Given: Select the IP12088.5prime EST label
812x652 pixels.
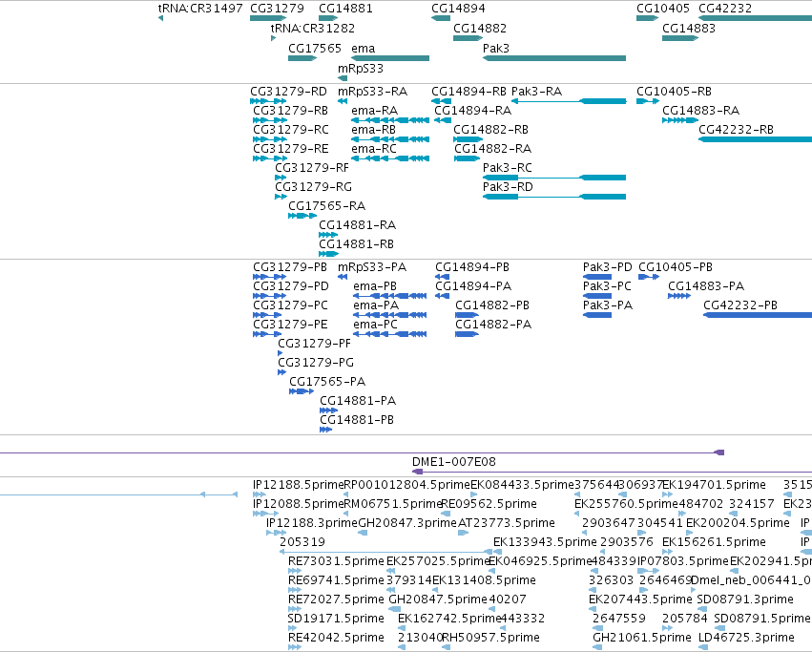Looking at the screenshot, I should pyautogui.click(x=299, y=504).
